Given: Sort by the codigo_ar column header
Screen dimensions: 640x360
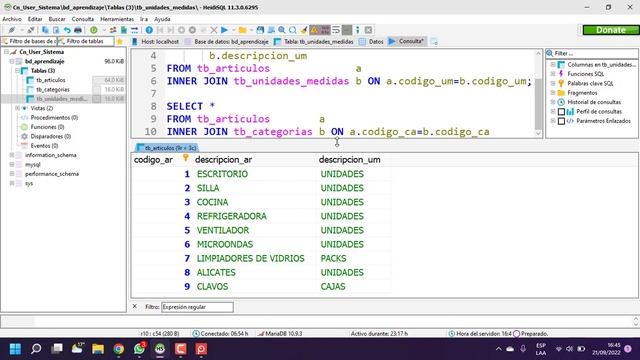Looking at the screenshot, I should tap(161, 160).
